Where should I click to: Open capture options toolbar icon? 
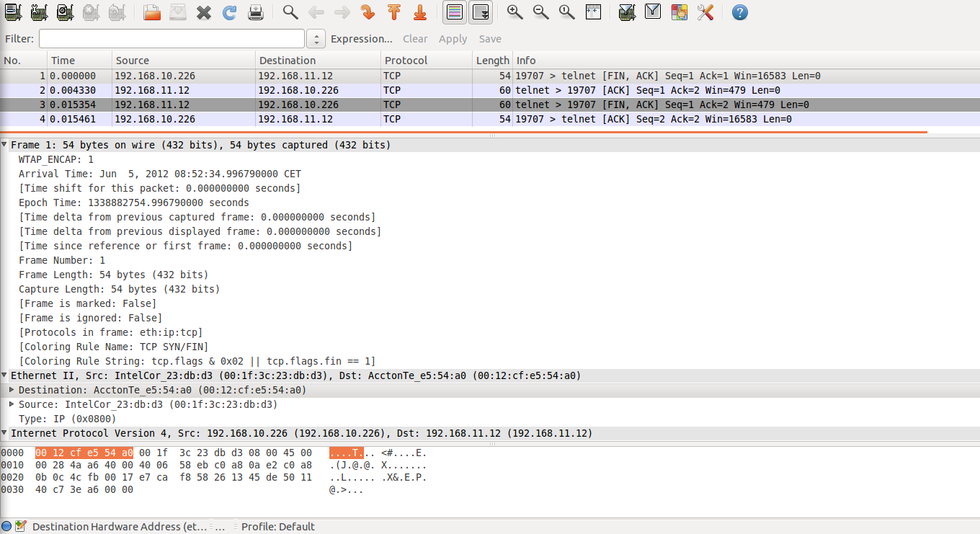(x=39, y=12)
